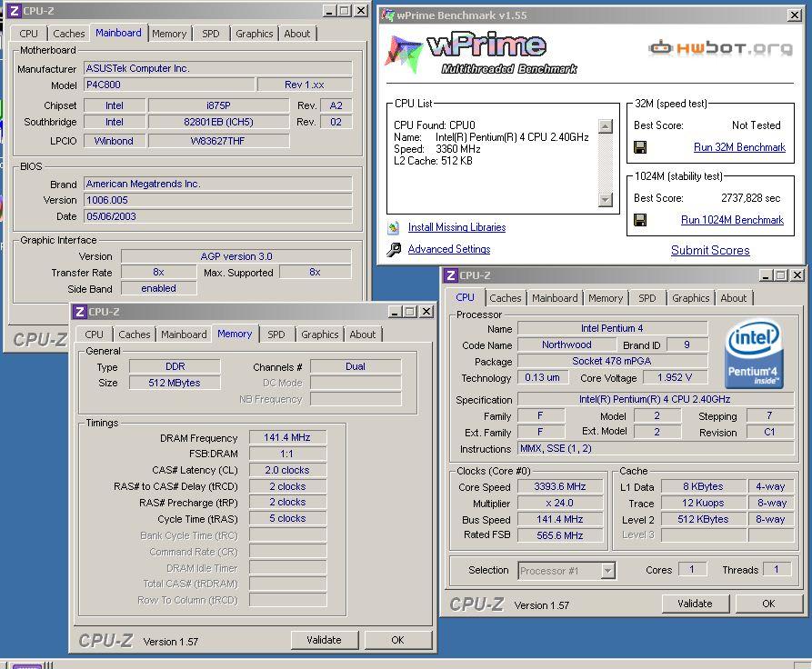Open the Memory tab in CPU window
Image resolution: width=812 pixels, height=669 pixels.
pyautogui.click(x=606, y=298)
